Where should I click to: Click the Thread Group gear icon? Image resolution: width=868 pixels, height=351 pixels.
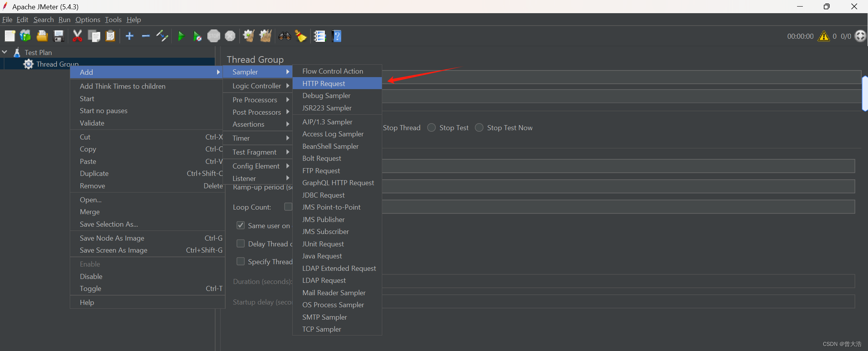[x=28, y=64]
